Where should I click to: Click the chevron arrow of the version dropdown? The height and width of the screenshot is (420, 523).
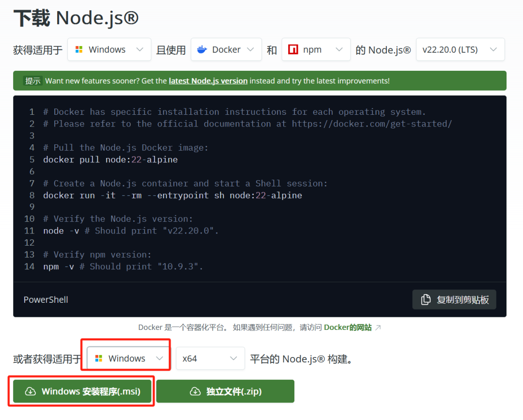[493, 50]
